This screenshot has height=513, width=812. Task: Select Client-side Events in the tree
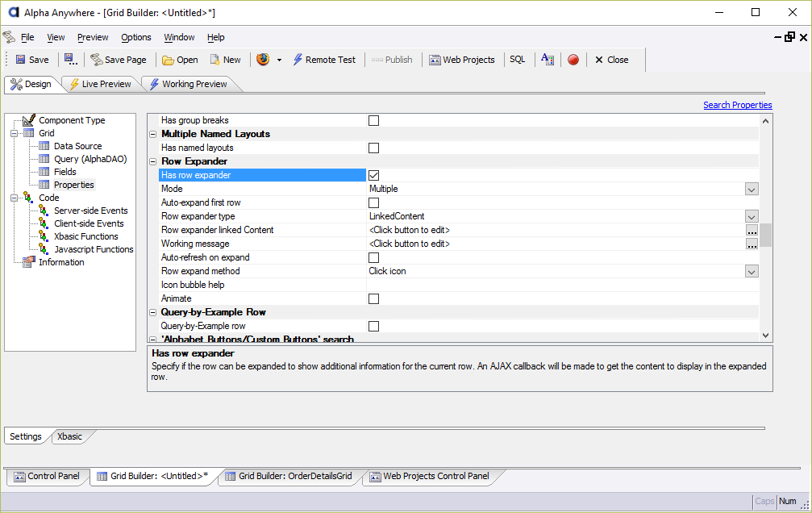click(89, 223)
